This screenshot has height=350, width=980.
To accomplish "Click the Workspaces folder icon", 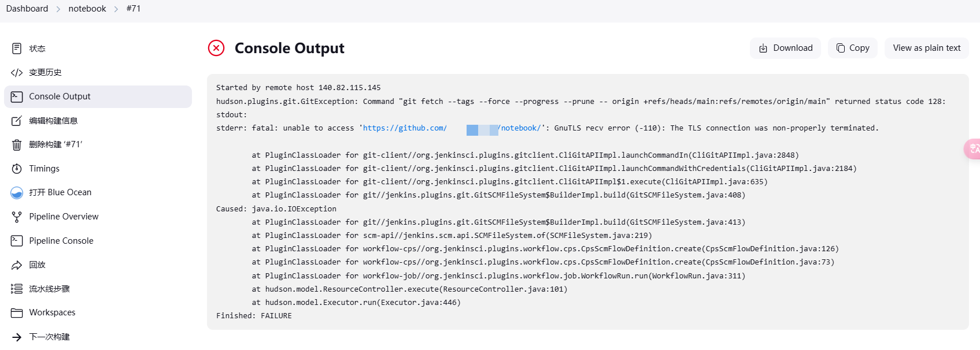I will tap(17, 313).
